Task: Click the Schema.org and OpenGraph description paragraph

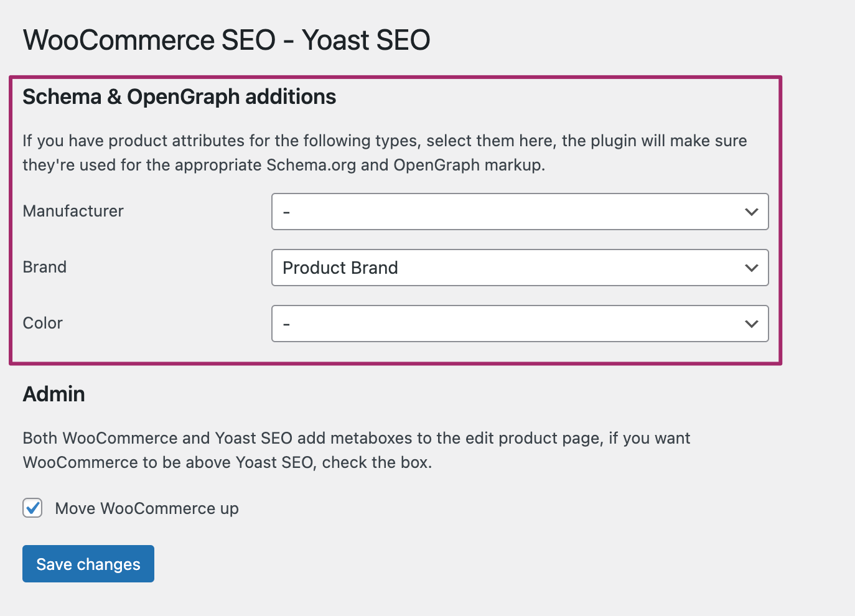Action: [385, 152]
